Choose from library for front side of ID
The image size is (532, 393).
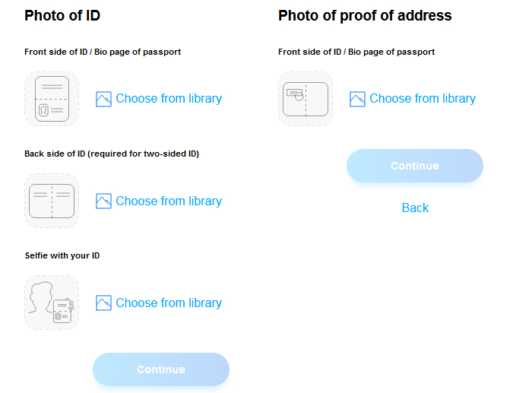[x=169, y=99]
